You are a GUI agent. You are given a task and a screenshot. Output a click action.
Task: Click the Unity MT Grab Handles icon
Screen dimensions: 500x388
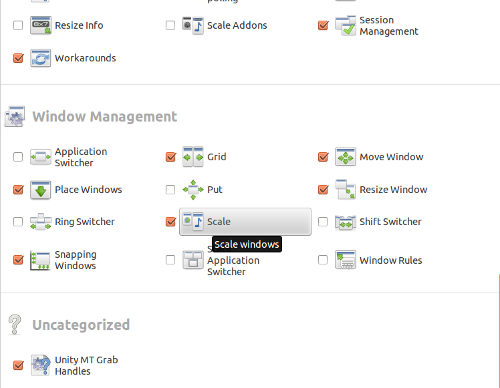pos(41,365)
